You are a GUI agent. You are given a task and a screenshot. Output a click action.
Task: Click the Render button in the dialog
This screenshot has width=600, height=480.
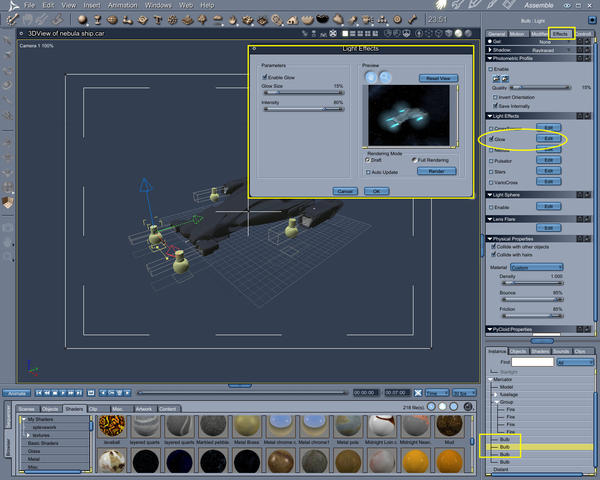(x=437, y=171)
